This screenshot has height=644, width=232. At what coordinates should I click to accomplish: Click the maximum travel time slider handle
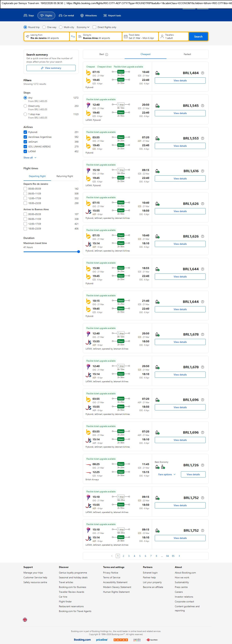(x=78, y=252)
